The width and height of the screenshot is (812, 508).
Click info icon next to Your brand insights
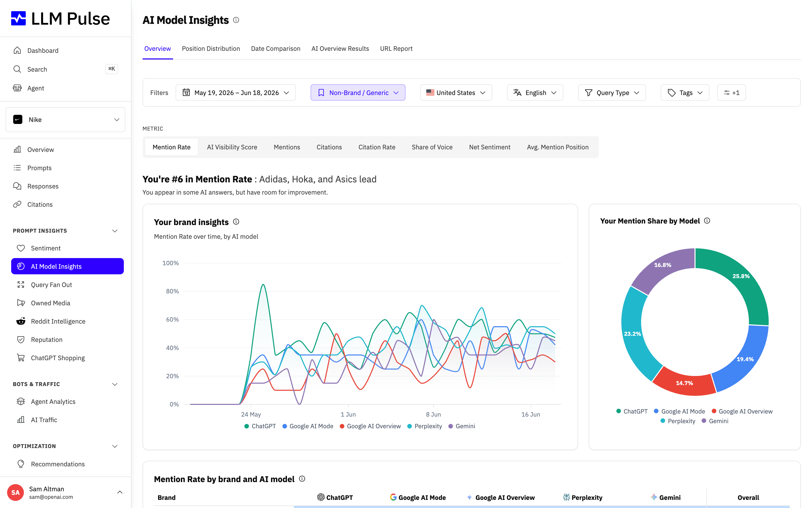pos(236,222)
